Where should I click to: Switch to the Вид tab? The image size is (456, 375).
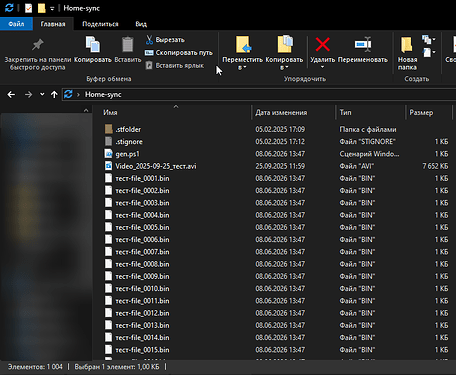click(x=141, y=24)
